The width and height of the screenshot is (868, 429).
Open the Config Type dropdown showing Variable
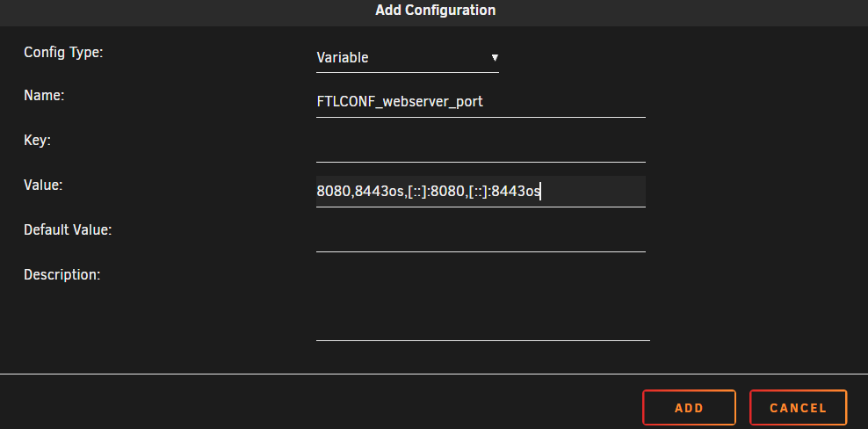tap(408, 58)
